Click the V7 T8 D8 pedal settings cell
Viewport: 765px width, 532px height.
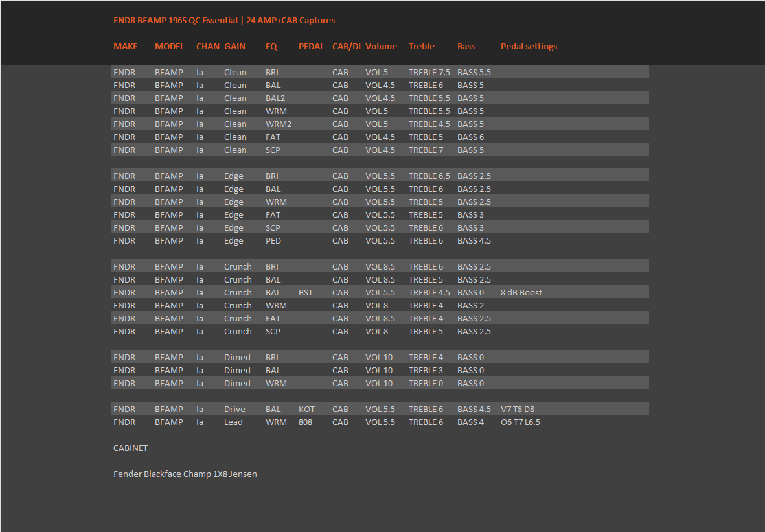coord(517,410)
